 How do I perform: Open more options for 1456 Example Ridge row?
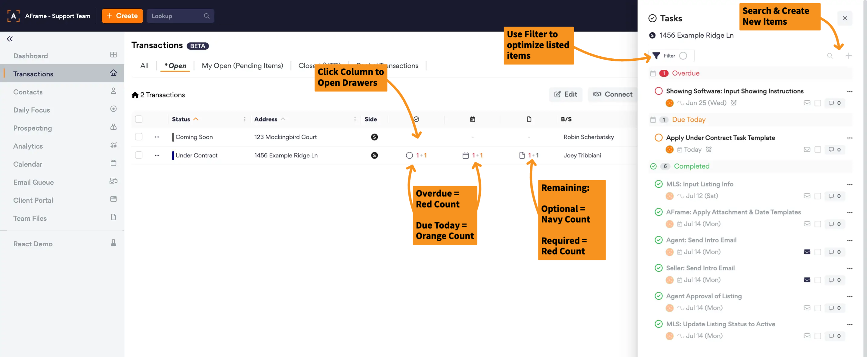coord(157,155)
